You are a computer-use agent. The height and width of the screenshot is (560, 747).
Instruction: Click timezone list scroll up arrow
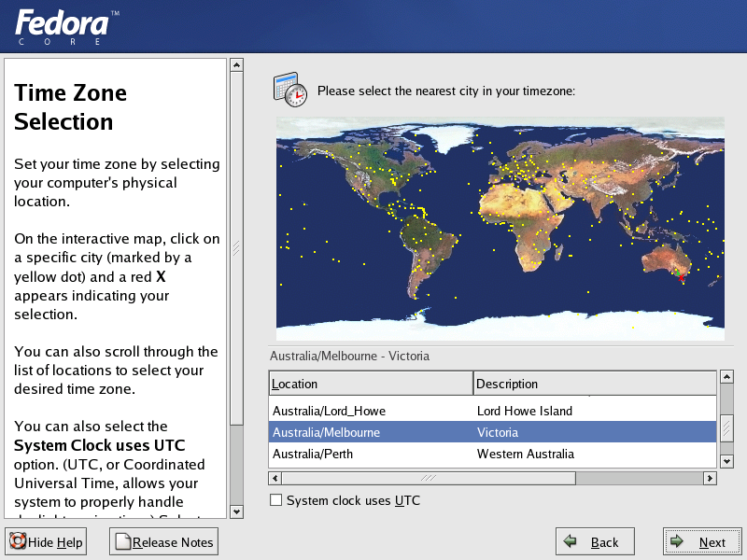726,377
